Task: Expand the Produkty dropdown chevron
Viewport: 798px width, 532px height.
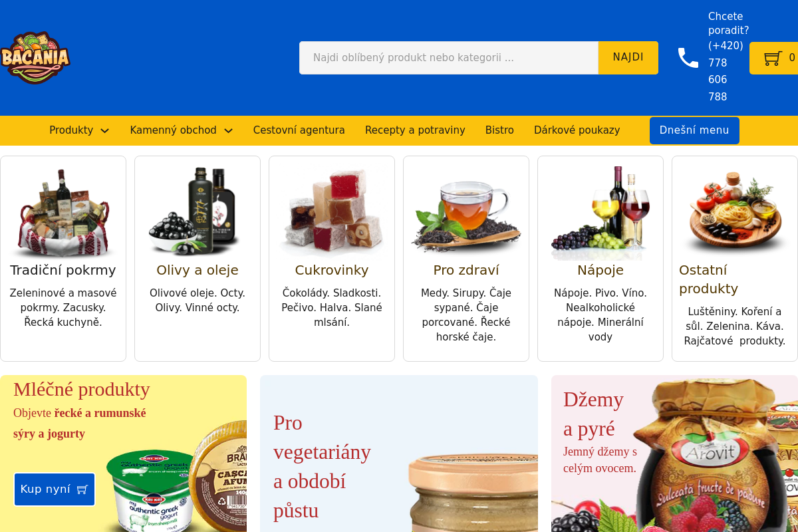Action: (104, 131)
